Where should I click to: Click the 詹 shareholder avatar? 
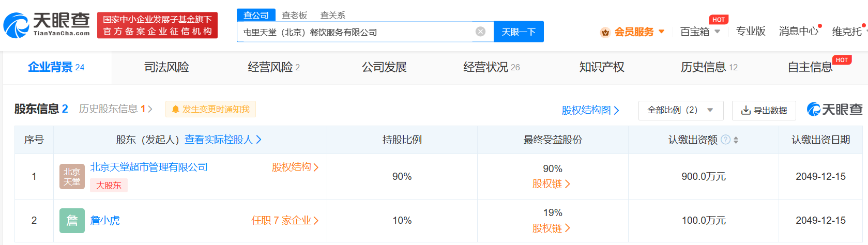click(72, 221)
